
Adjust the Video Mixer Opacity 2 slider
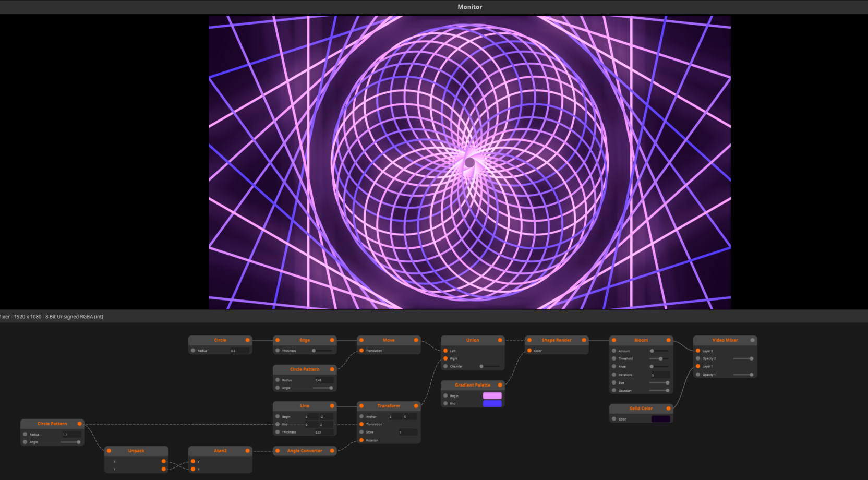tap(743, 358)
